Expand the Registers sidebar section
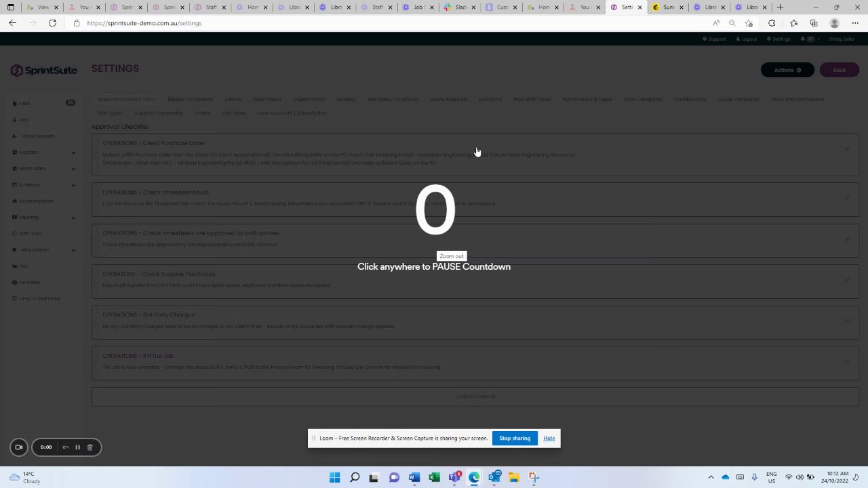Image resolution: width=868 pixels, height=488 pixels. 44,152
